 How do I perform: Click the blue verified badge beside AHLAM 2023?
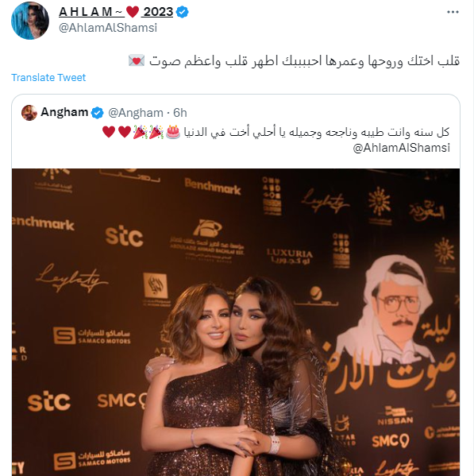pyautogui.click(x=183, y=12)
